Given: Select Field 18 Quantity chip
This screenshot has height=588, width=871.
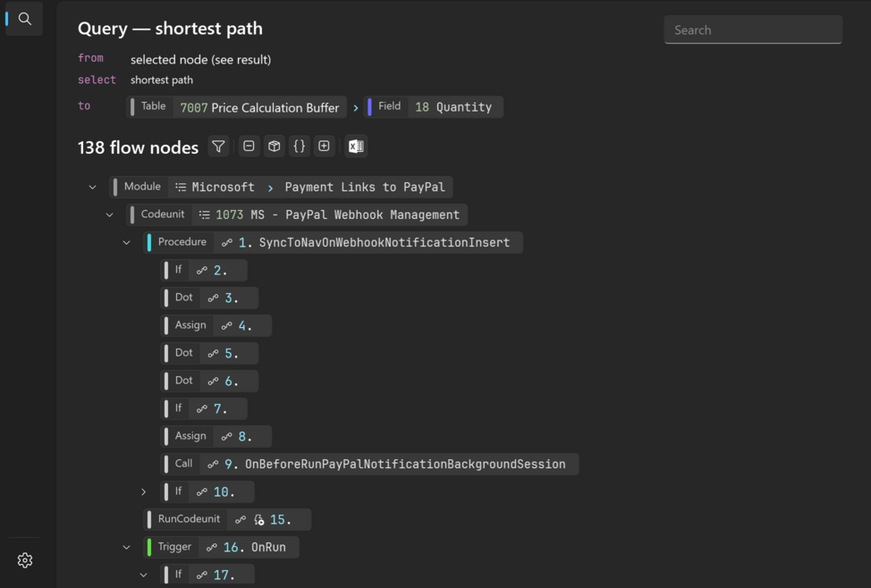Looking at the screenshot, I should coord(434,107).
